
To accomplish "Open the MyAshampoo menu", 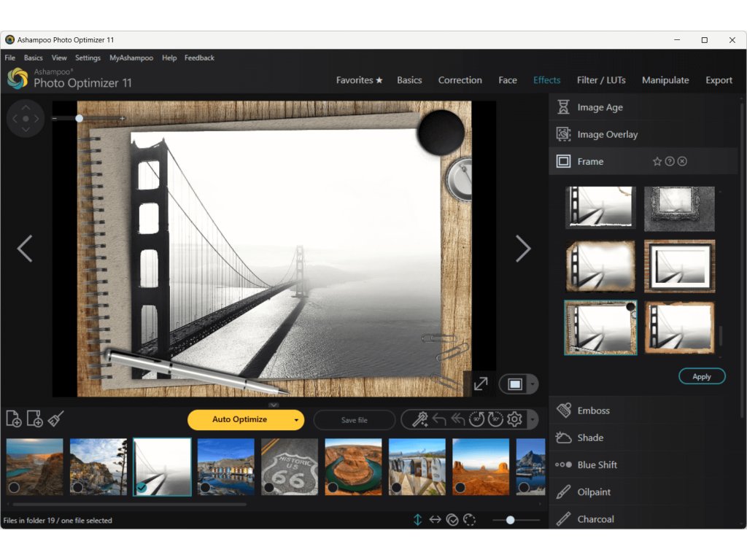I will tap(131, 58).
